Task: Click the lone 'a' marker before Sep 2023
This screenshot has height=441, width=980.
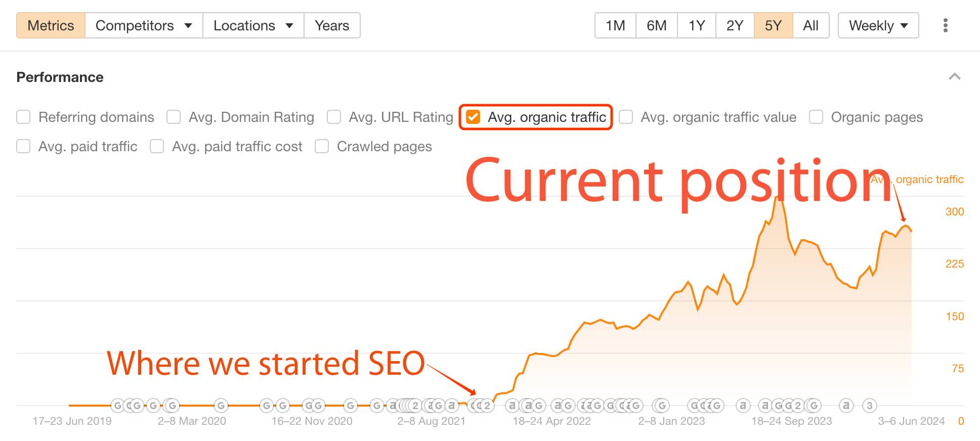Action: 743,405
